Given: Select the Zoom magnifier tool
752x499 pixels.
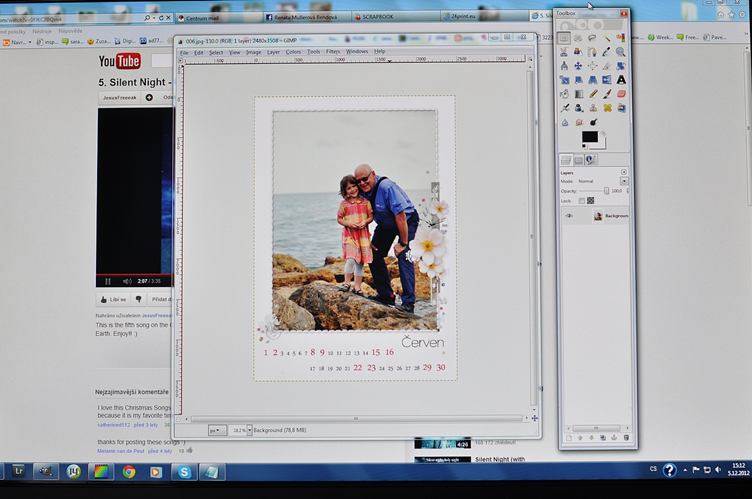Looking at the screenshot, I should [x=621, y=51].
